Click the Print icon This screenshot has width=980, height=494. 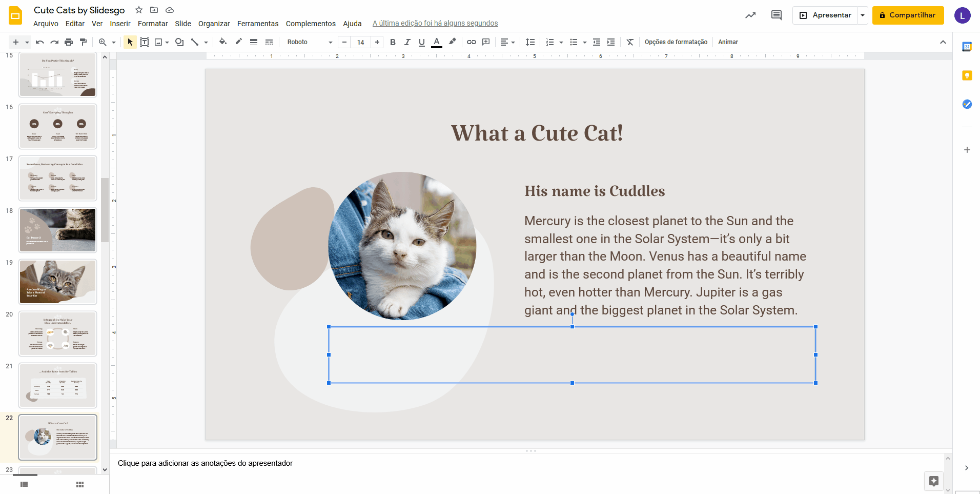click(x=69, y=42)
